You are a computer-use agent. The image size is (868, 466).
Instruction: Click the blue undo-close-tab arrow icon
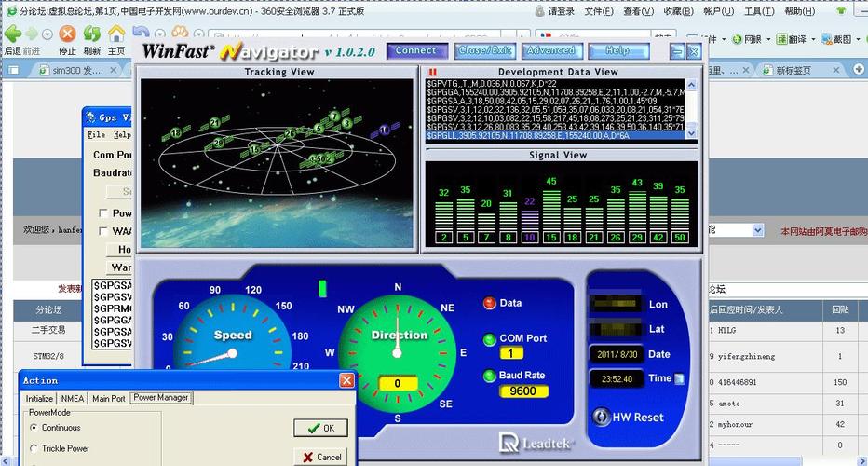pyautogui.click(x=141, y=32)
